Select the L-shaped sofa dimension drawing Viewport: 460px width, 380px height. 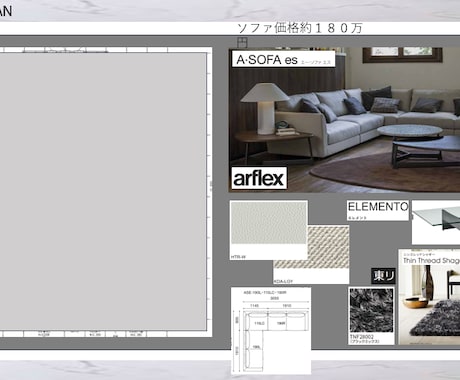tap(271, 331)
